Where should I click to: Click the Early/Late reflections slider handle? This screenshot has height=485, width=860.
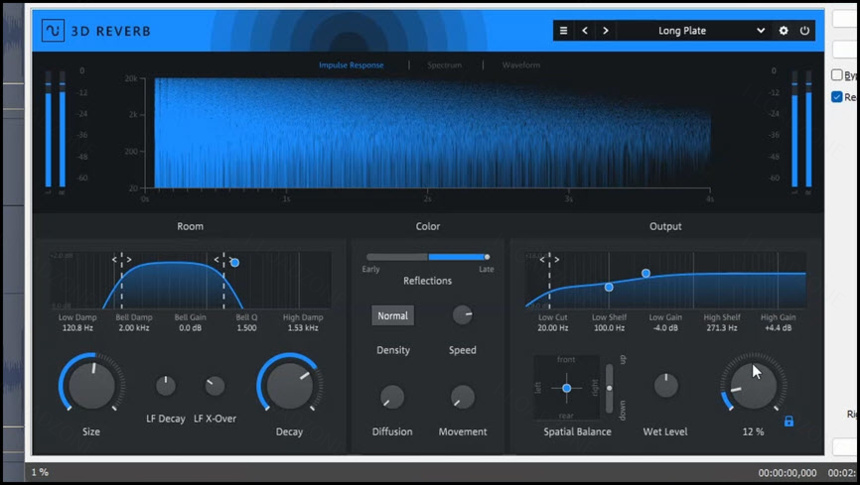point(487,257)
